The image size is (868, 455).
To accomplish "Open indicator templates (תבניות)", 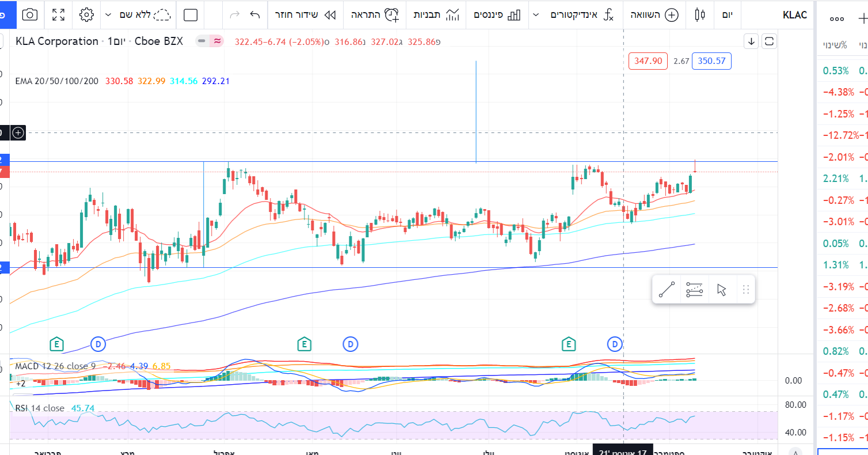I will [x=437, y=15].
